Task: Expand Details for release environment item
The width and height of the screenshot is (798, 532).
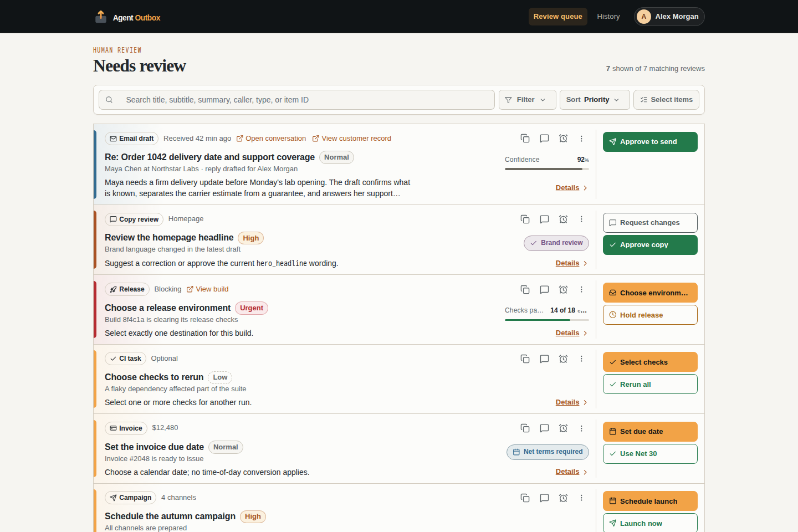Action: (x=571, y=333)
